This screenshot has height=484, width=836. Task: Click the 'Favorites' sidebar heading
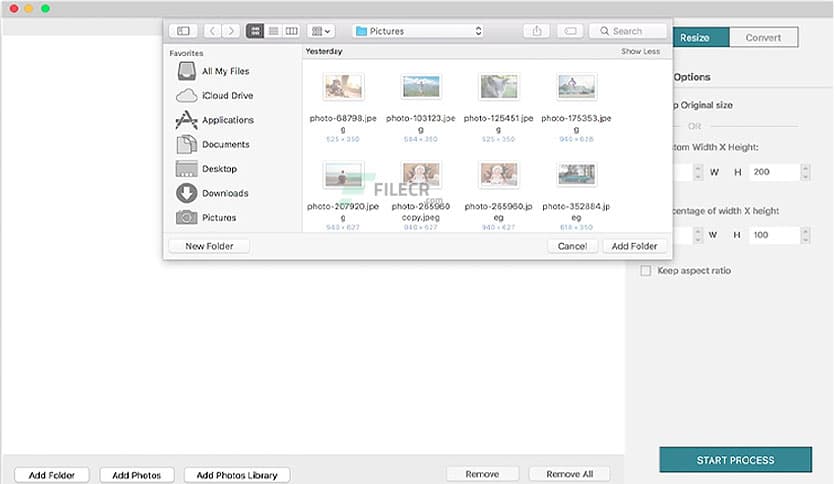(186, 53)
